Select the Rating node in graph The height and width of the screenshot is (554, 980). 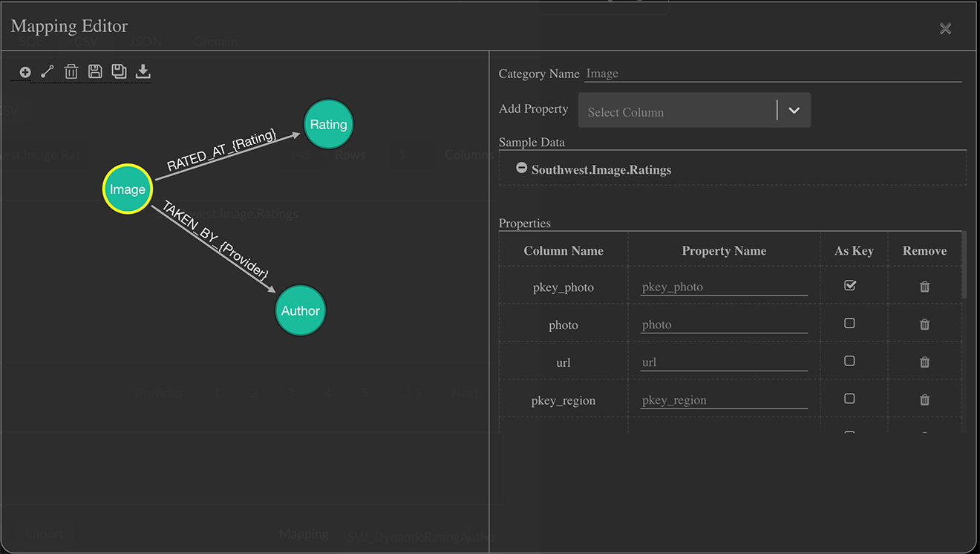328,124
